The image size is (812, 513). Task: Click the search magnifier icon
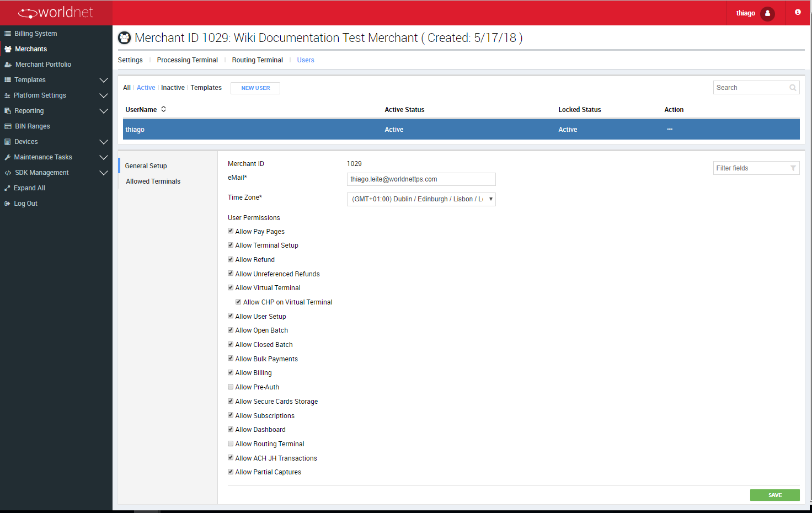point(793,88)
